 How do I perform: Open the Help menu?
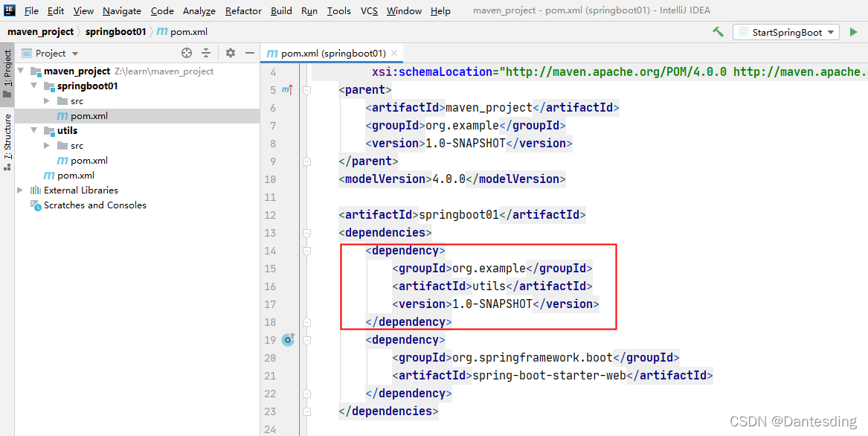440,11
